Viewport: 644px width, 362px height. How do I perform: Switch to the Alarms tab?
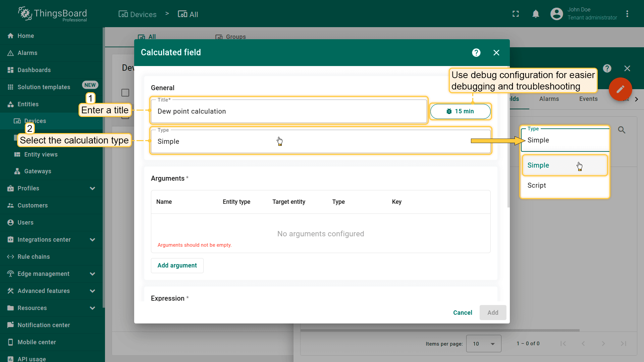point(549,99)
